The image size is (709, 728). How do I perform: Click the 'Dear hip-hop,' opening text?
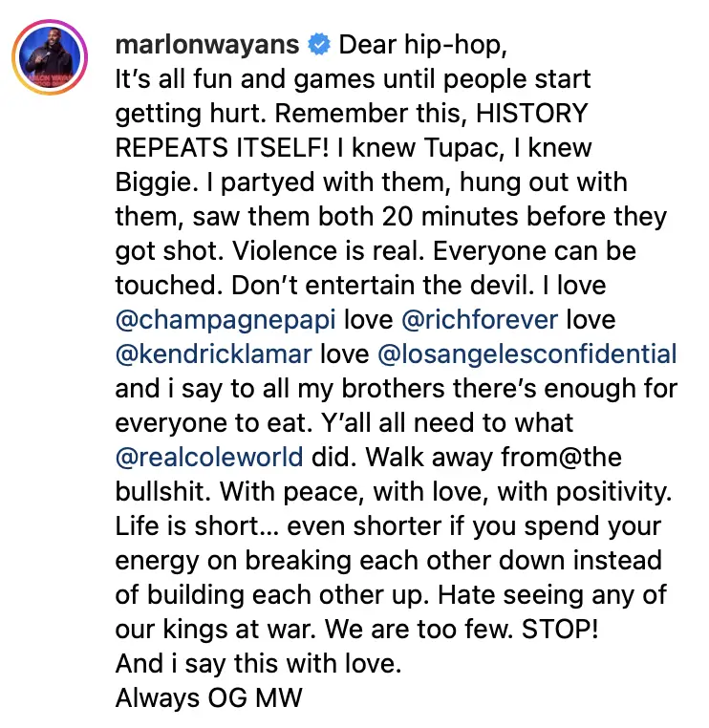[422, 45]
